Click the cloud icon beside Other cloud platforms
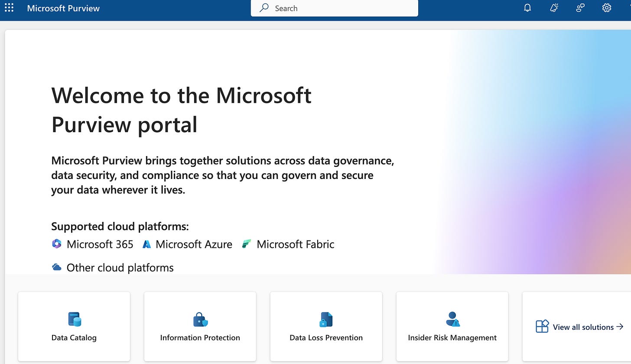631x364 pixels. click(56, 267)
